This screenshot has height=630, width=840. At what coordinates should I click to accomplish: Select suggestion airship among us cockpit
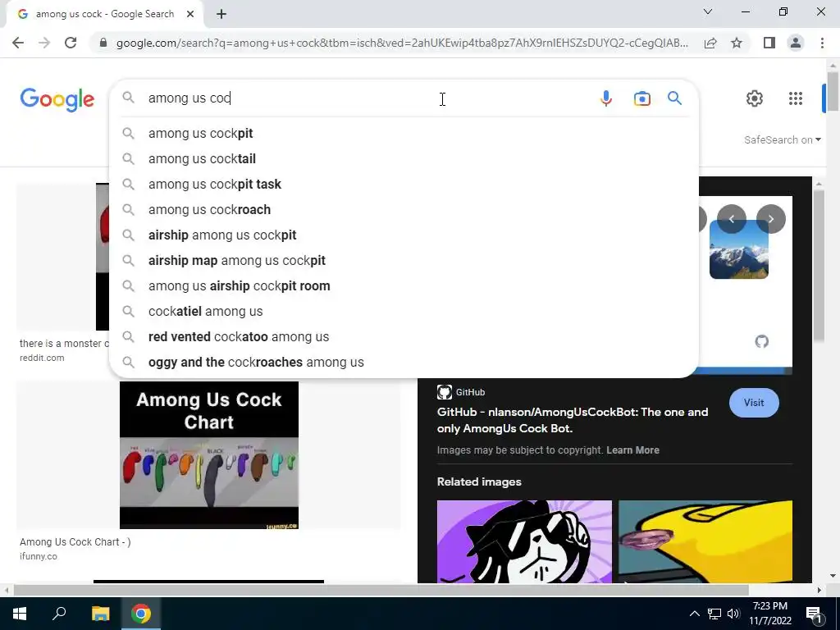coord(404,235)
